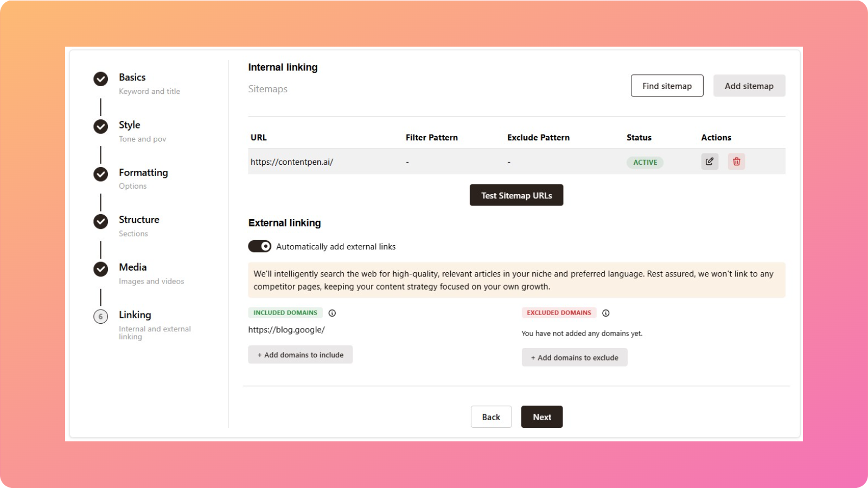Click the Style step checkmark icon
The height and width of the screenshot is (488, 868).
(x=100, y=126)
